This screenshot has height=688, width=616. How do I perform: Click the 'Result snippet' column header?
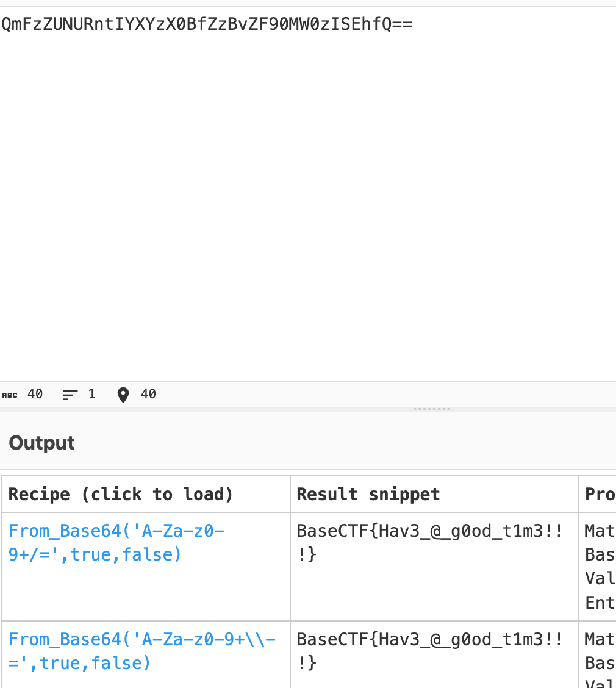click(x=368, y=494)
